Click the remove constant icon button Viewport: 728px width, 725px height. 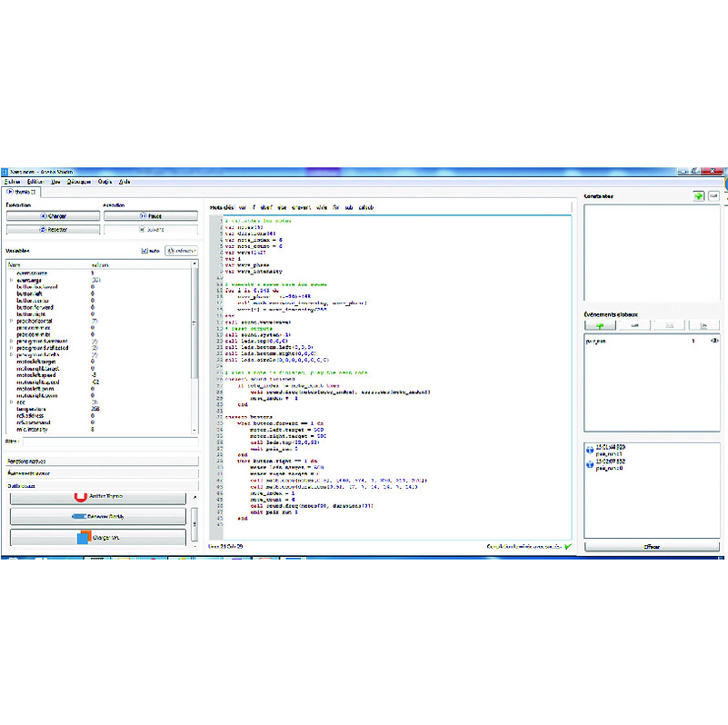[x=713, y=196]
